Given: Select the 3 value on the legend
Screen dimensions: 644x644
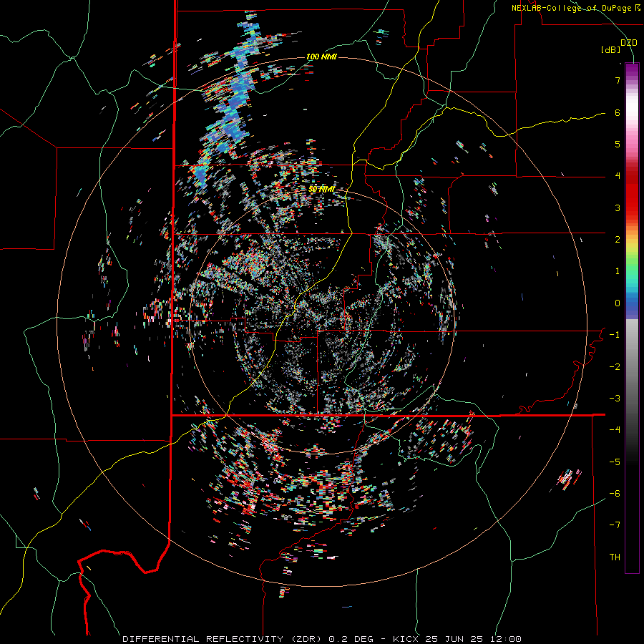Looking at the screenshot, I should [x=618, y=208].
